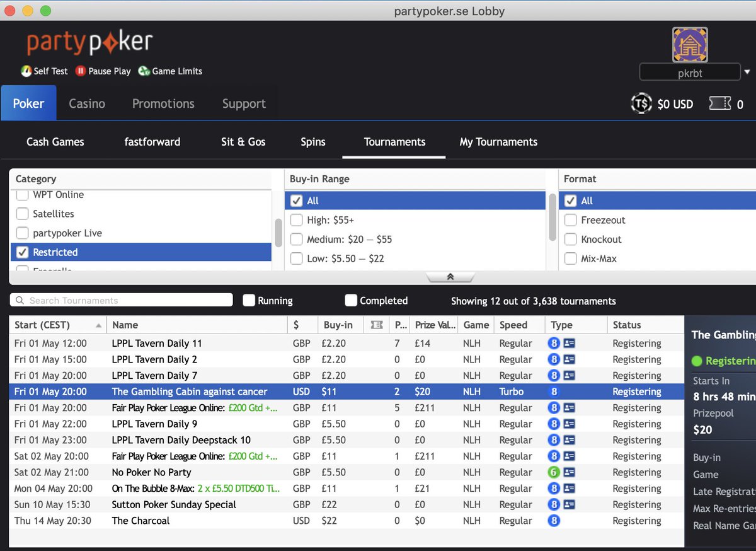Open the account dropdown arrow by pkrbt
This screenshot has width=756, height=551.
(x=747, y=72)
